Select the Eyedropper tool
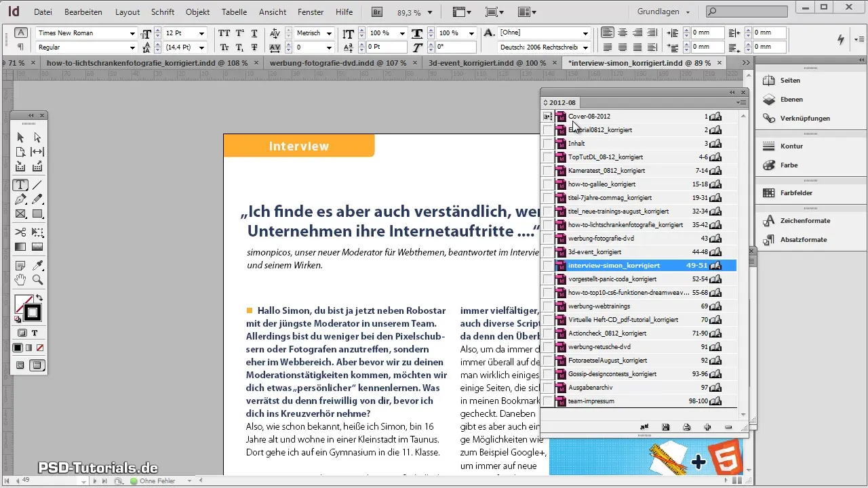The height and width of the screenshot is (488, 868). tap(37, 265)
